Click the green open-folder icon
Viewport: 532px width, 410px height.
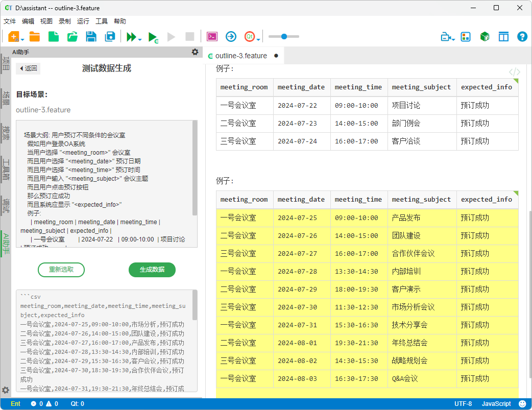click(72, 36)
